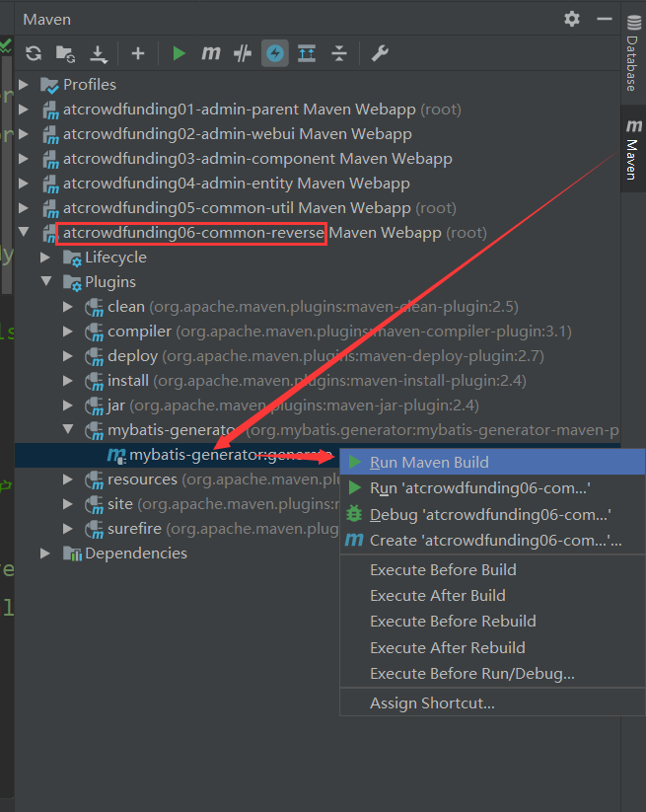Open Maven Settings wrench icon

pos(380,53)
